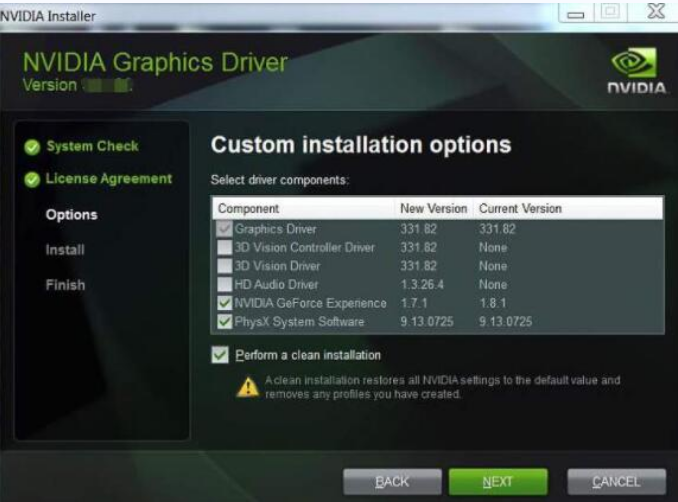Click the BACK button

click(392, 481)
